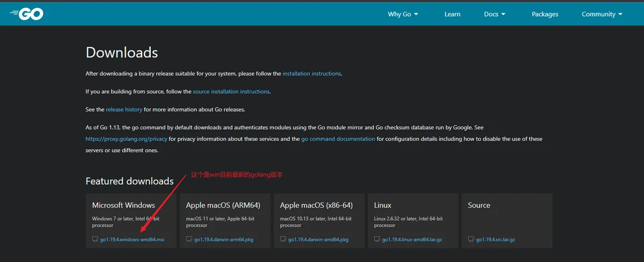Open the Learn page from navigation
The width and height of the screenshot is (644, 262).
[452, 14]
